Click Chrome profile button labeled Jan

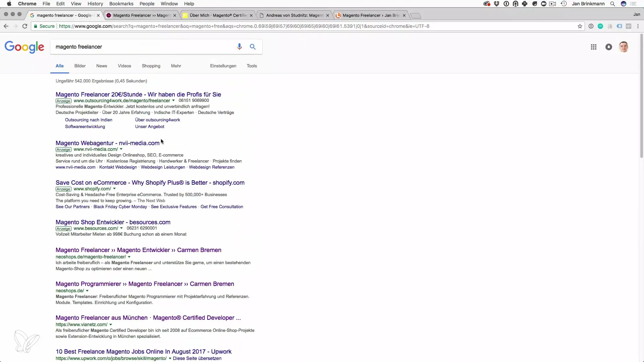click(x=637, y=14)
